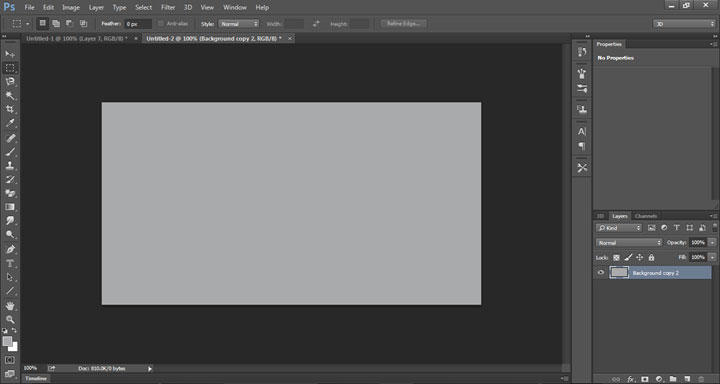Image resolution: width=720 pixels, height=384 pixels.
Task: Open the Tool Presets panel icon
Action: coord(582,168)
